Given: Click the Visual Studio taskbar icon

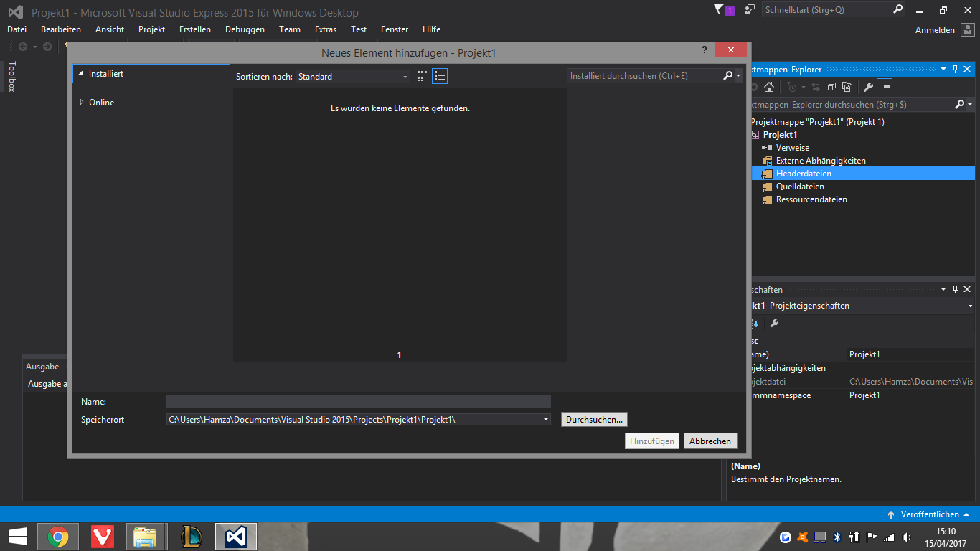Looking at the screenshot, I should (236, 537).
